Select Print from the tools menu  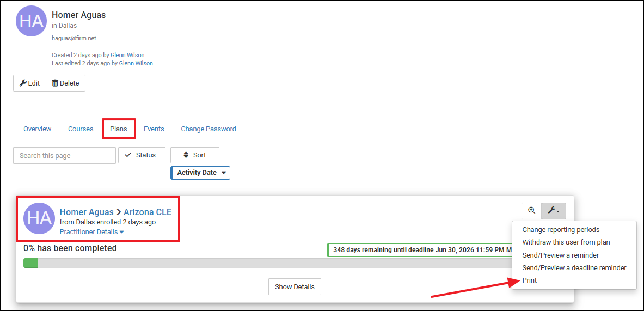(x=530, y=280)
